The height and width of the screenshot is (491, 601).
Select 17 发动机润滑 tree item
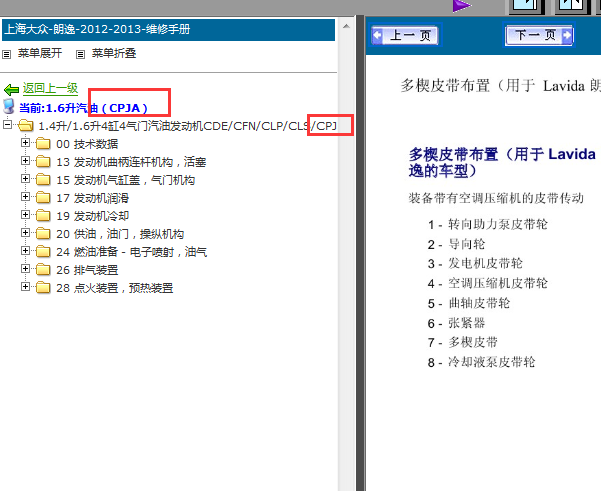click(92, 198)
